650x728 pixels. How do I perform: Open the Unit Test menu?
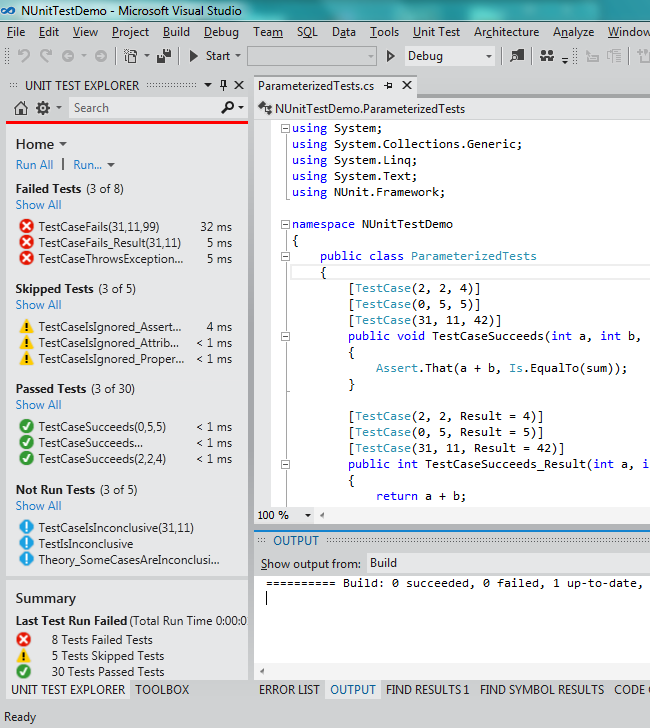(x=435, y=32)
